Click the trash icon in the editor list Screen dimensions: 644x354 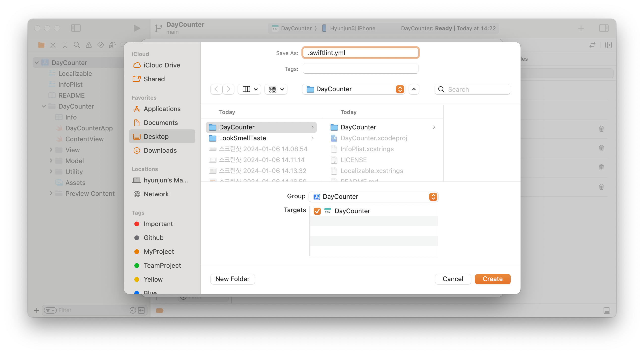click(x=601, y=129)
